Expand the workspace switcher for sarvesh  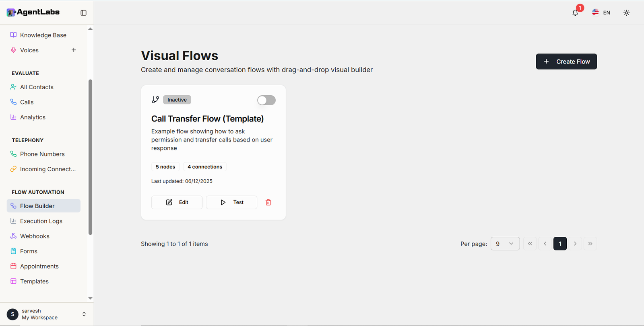[84, 314]
